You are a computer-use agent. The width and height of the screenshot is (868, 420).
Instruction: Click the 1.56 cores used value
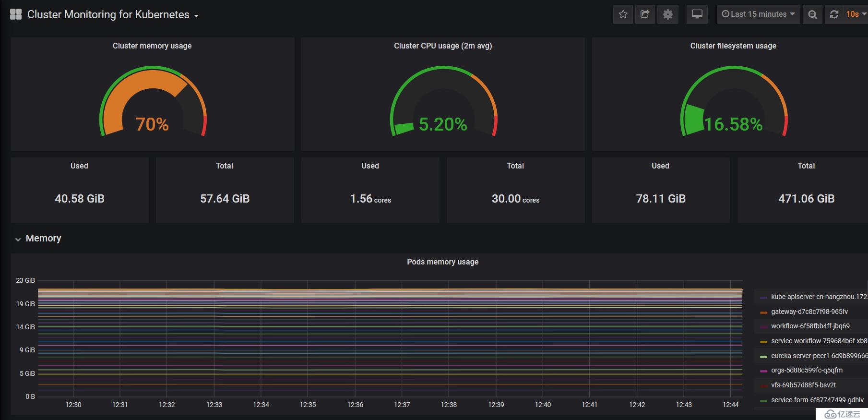[370, 199]
